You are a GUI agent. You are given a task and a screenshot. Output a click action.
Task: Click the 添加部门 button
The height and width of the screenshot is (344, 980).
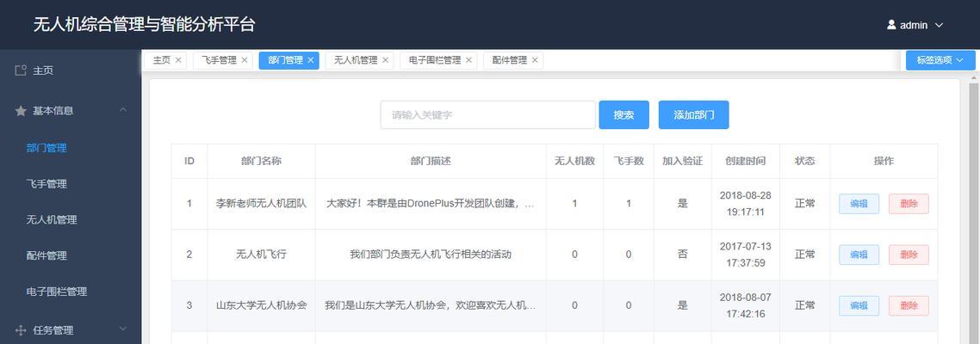pyautogui.click(x=694, y=115)
